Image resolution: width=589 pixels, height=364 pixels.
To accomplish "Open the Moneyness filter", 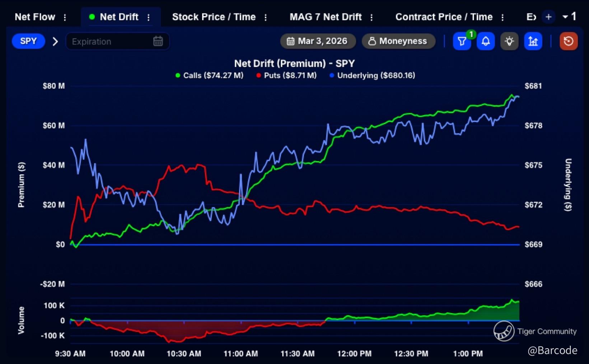I will (x=398, y=41).
